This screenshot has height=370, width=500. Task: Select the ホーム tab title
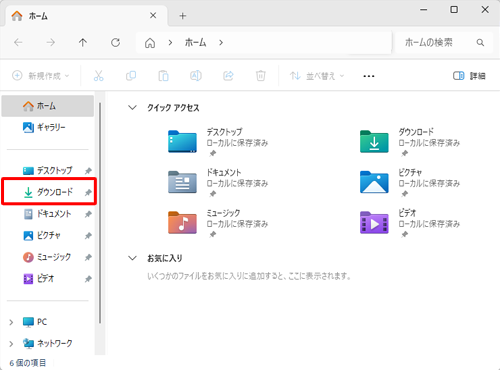point(38,16)
